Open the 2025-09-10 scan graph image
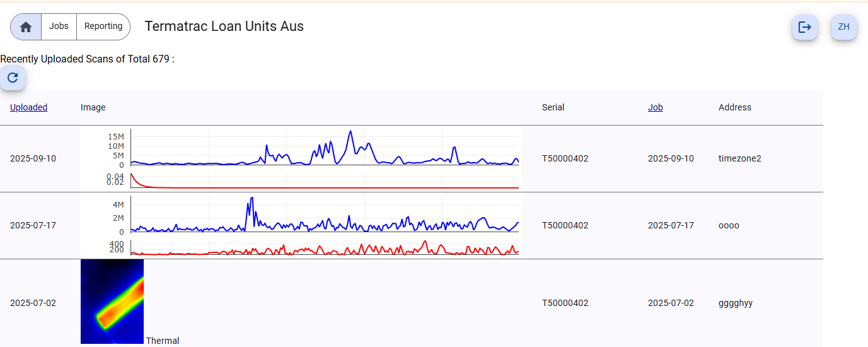The width and height of the screenshot is (868, 347). click(301, 158)
